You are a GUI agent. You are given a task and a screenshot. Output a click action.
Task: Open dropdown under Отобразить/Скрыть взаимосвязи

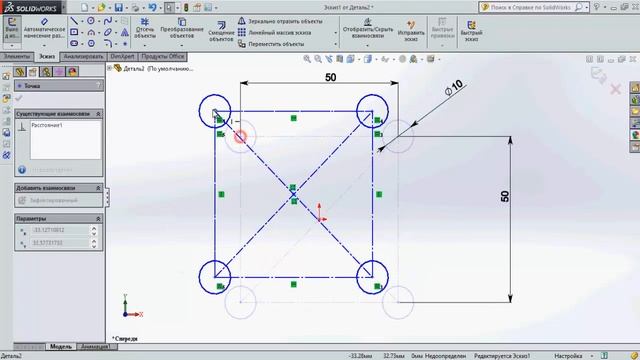(367, 45)
